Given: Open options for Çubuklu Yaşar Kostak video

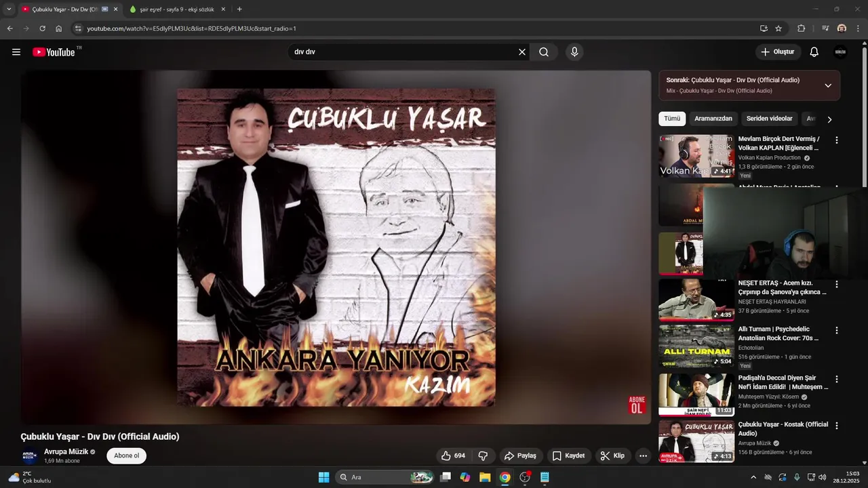Looking at the screenshot, I should (x=836, y=426).
